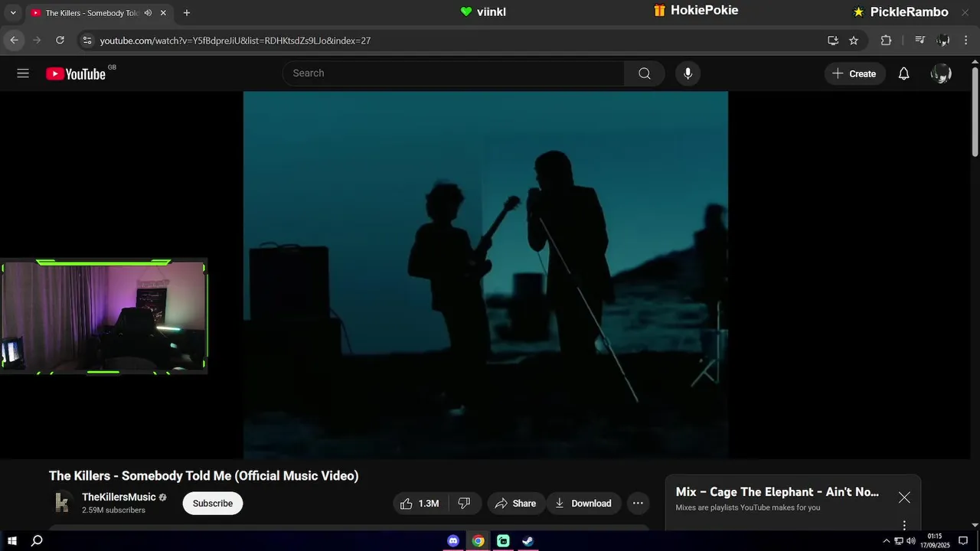Close the Mix playlist panel
Viewport: 980px width, 551px height.
point(904,497)
